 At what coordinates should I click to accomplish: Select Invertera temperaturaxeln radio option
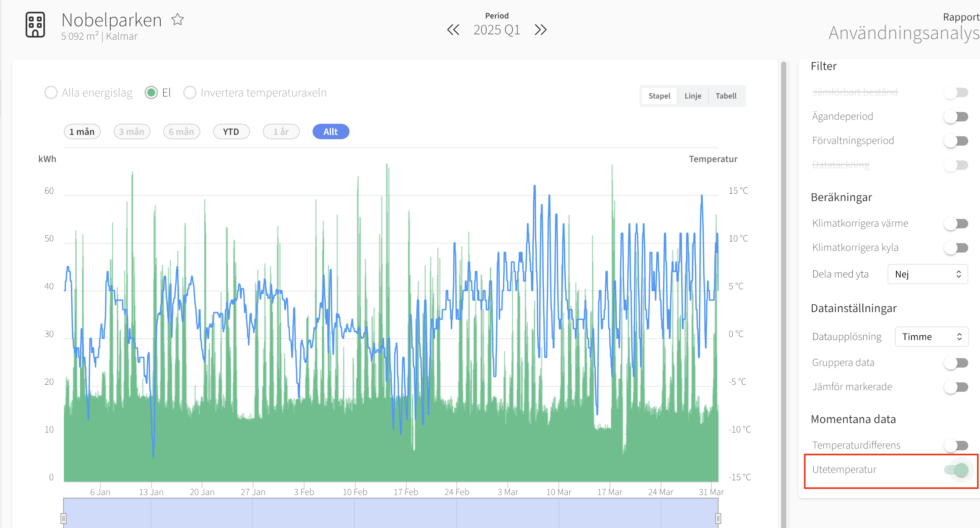190,92
